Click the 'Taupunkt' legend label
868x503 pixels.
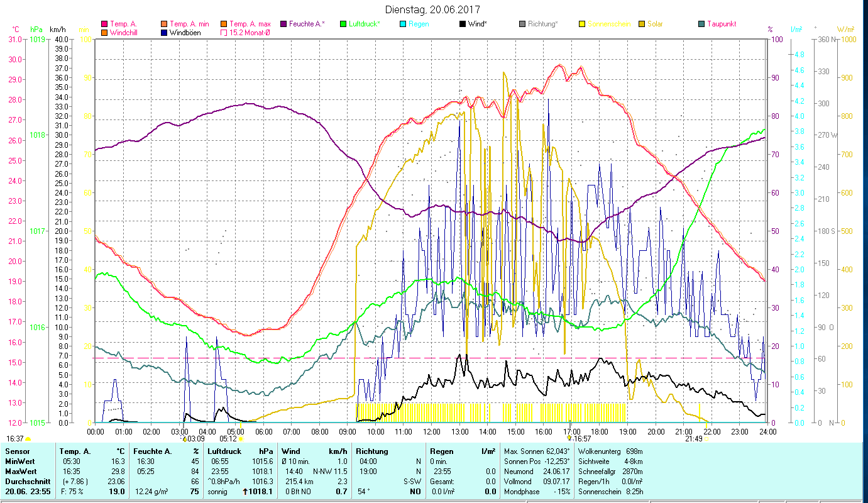722,24
